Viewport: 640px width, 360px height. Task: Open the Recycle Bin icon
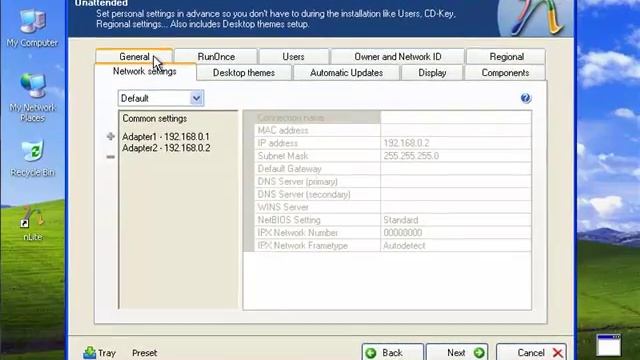(x=32, y=158)
